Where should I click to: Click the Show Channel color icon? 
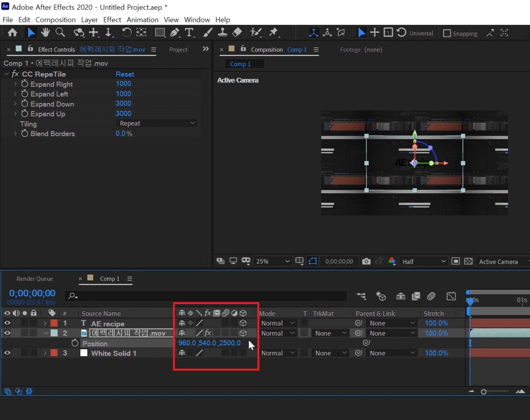392,261
